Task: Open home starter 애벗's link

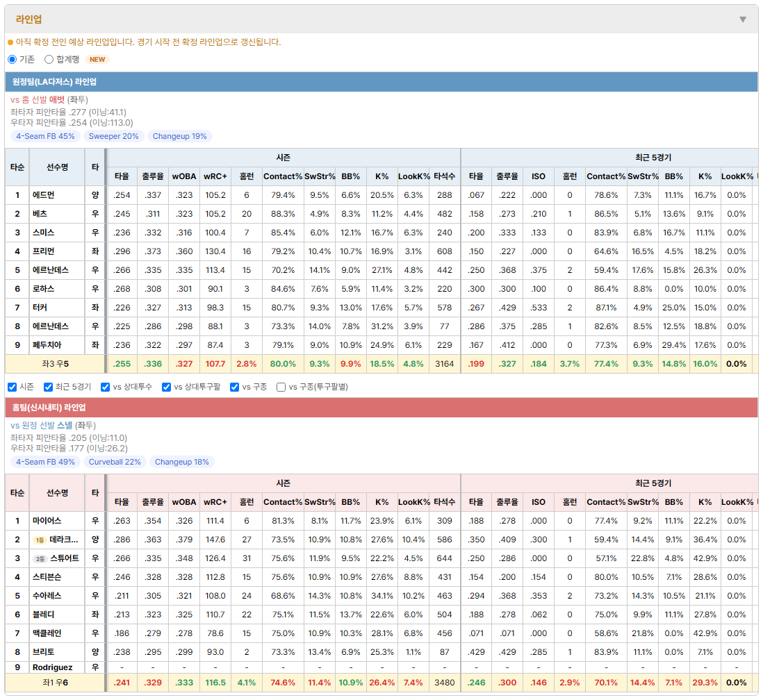Action: (x=57, y=100)
